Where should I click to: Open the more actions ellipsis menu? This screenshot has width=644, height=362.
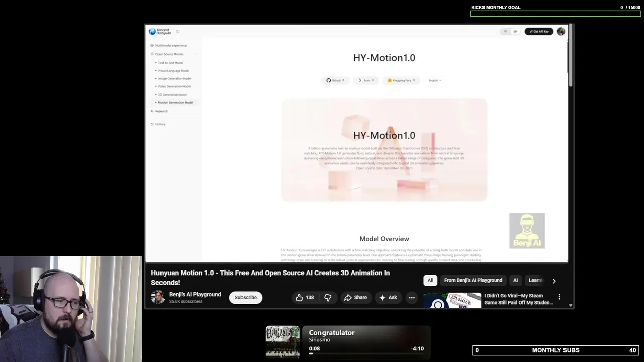tap(412, 297)
